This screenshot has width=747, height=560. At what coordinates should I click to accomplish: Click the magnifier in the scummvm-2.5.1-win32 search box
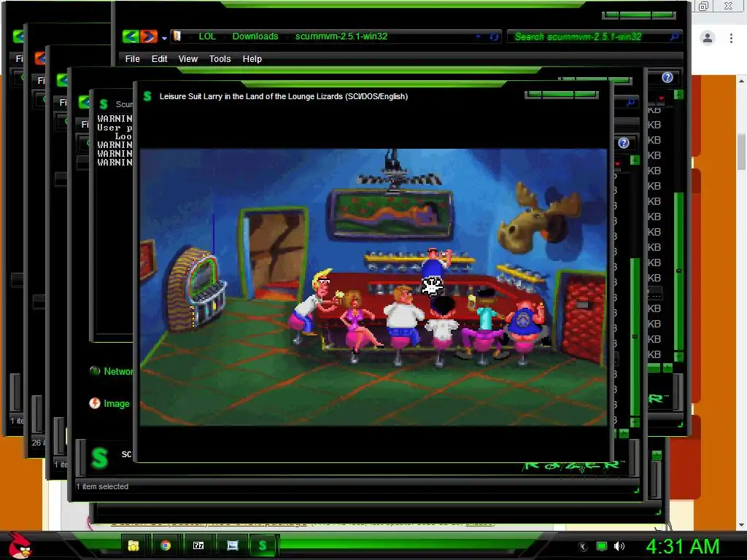coord(674,36)
